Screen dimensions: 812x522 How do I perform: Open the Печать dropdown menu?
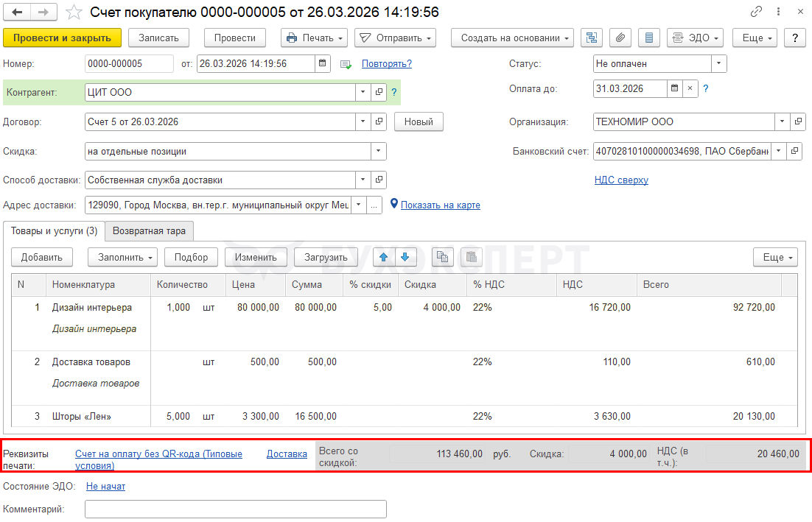[x=315, y=38]
